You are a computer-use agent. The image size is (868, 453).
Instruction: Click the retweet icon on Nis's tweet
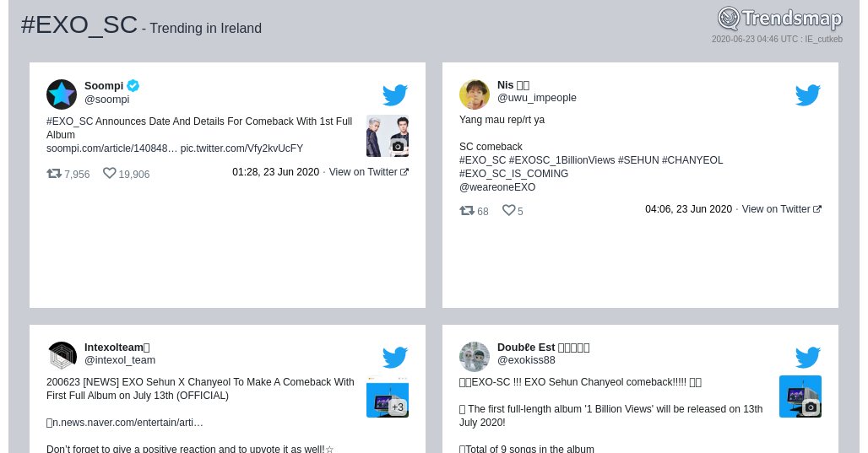pos(467,211)
